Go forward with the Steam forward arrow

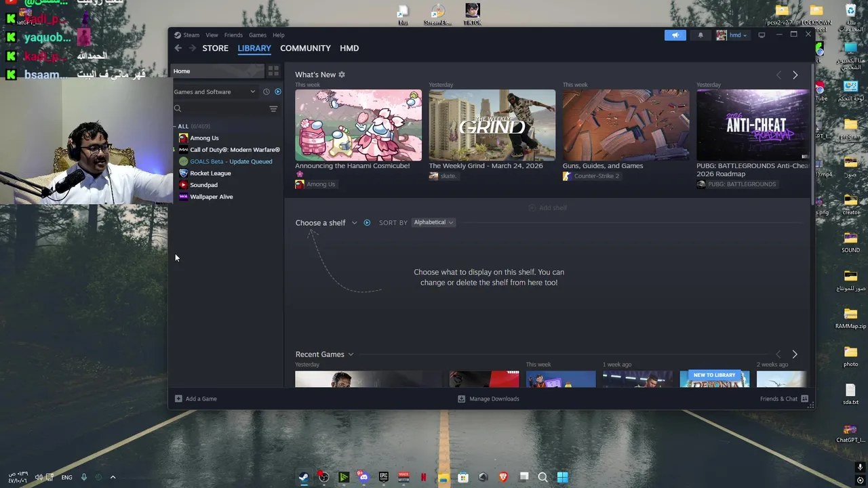[192, 48]
